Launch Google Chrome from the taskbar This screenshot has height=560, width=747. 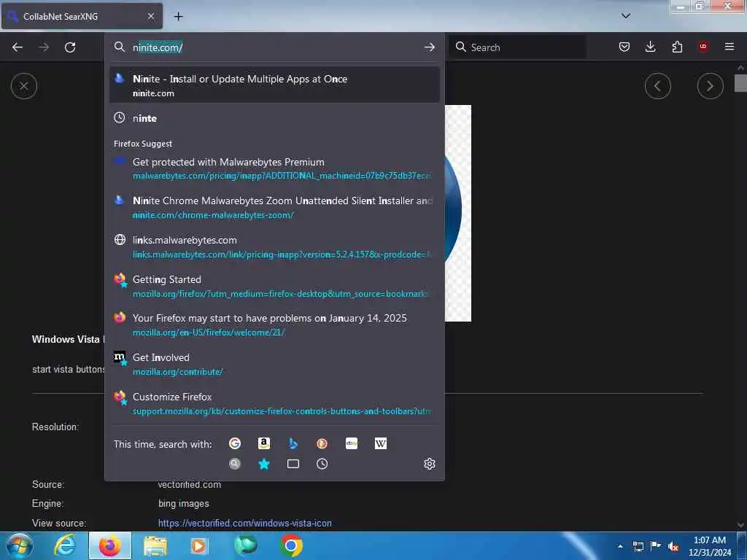click(x=291, y=546)
